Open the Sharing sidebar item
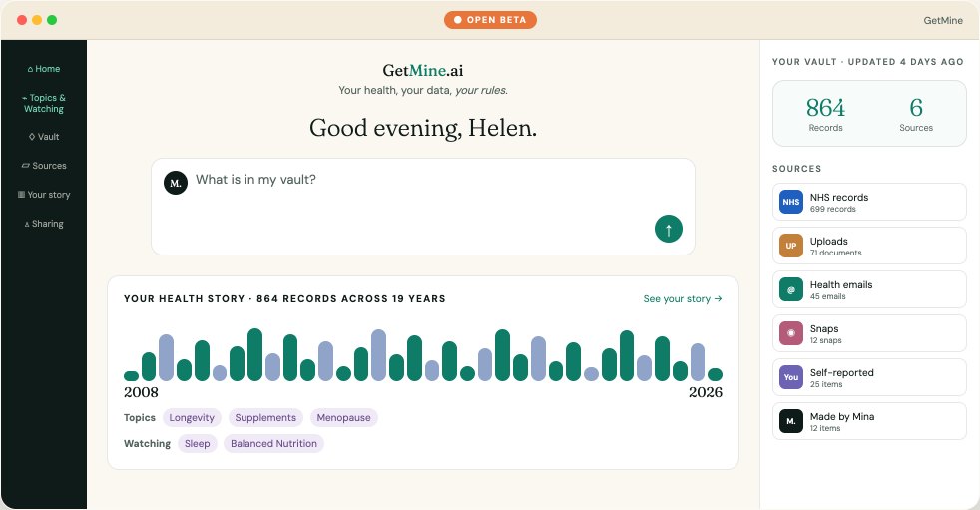The width and height of the screenshot is (980, 510). pyautogui.click(x=44, y=224)
